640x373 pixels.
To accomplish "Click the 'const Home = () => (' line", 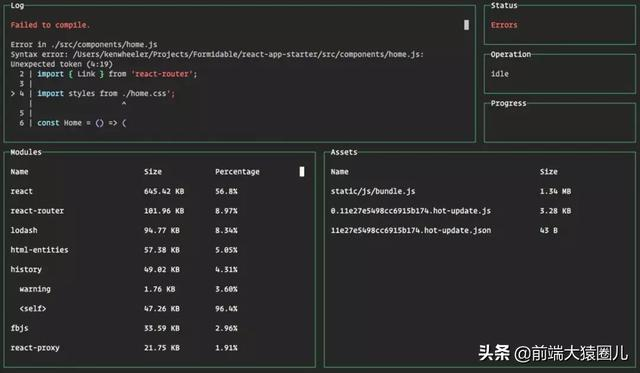I will coord(82,123).
